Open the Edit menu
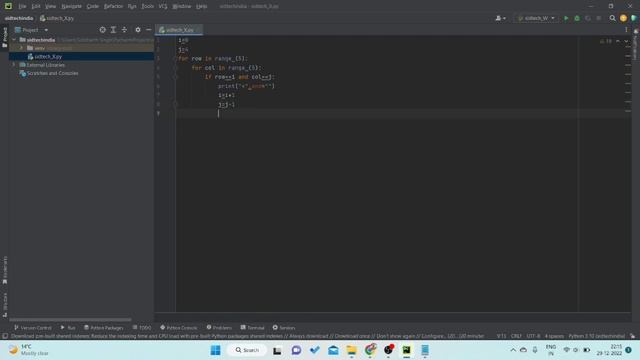This screenshot has height=360, width=640. click(x=36, y=6)
